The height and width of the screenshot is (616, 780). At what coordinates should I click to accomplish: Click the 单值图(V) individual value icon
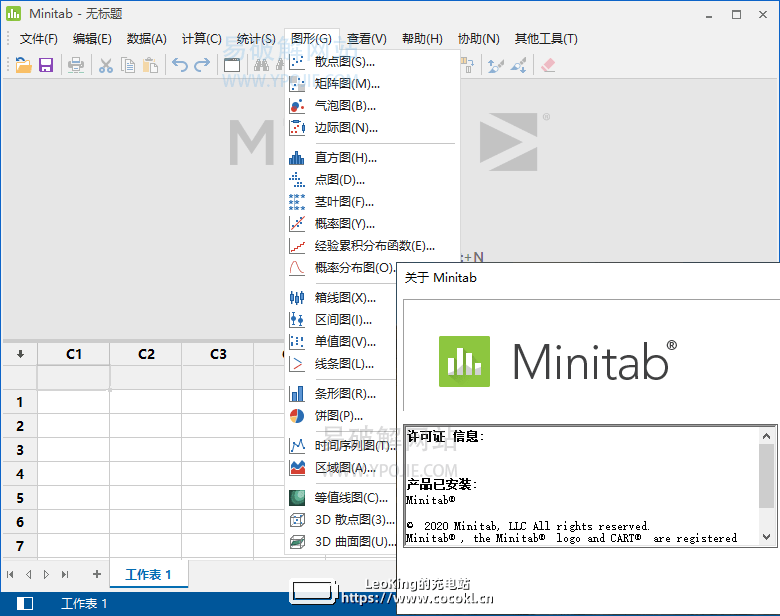pyautogui.click(x=297, y=341)
